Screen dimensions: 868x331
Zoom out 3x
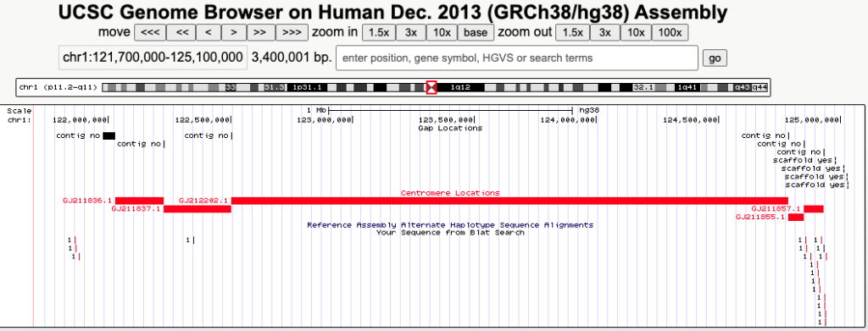click(604, 33)
